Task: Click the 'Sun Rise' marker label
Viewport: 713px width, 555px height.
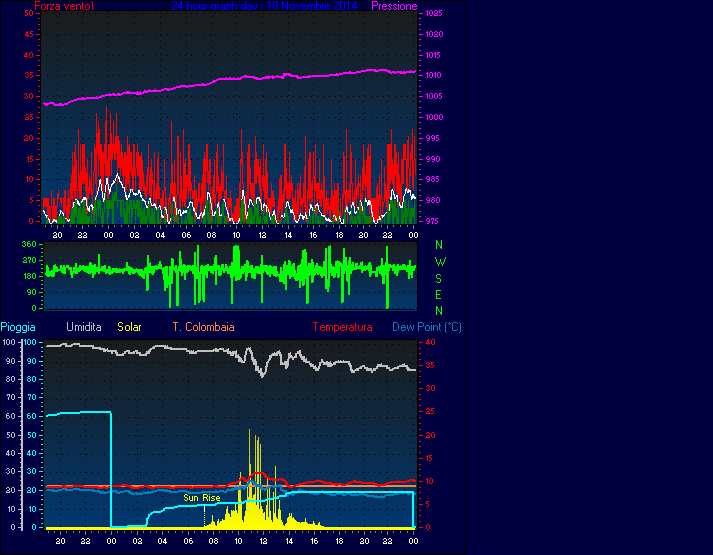Action: coord(202,498)
